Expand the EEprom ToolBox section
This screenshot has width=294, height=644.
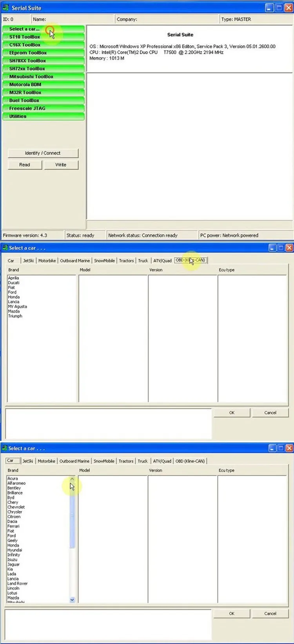[43, 53]
